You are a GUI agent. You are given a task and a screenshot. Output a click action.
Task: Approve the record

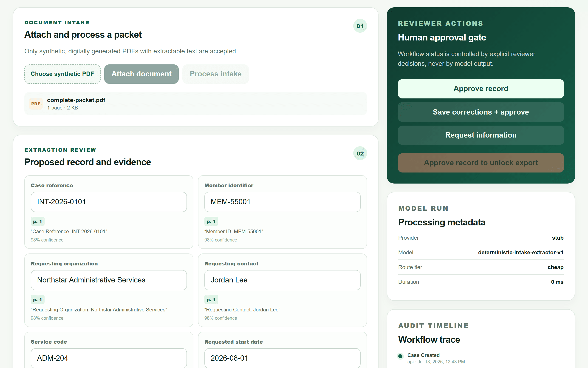(x=481, y=89)
